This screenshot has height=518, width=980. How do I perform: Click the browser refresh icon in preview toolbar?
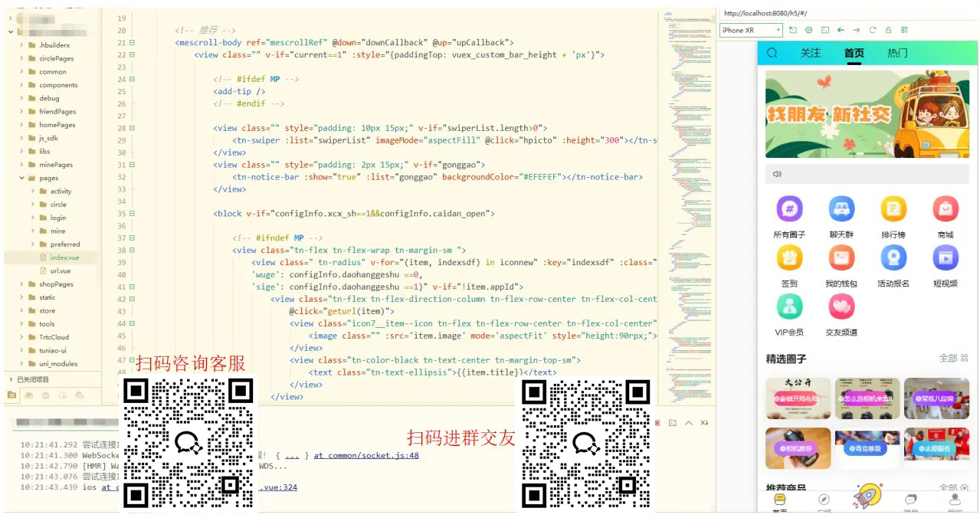(x=872, y=30)
